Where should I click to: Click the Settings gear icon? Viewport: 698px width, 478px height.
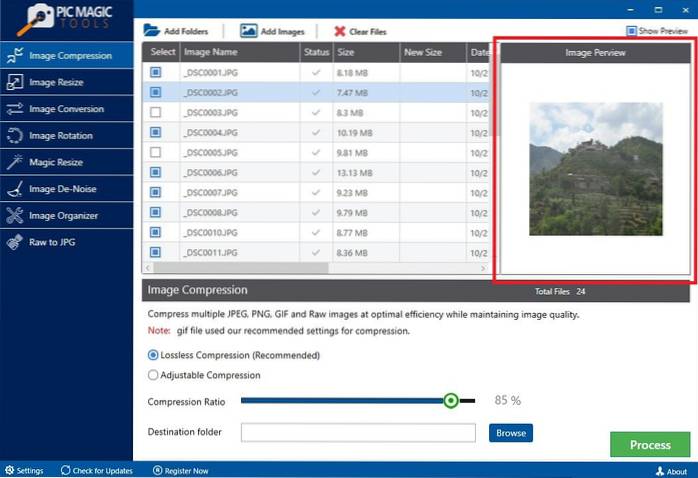pos(9,470)
